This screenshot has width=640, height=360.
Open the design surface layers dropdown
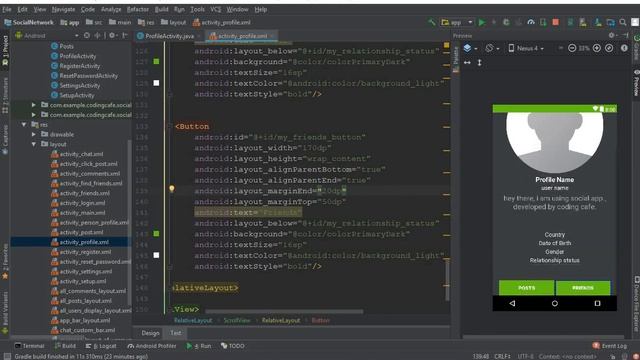pos(470,48)
